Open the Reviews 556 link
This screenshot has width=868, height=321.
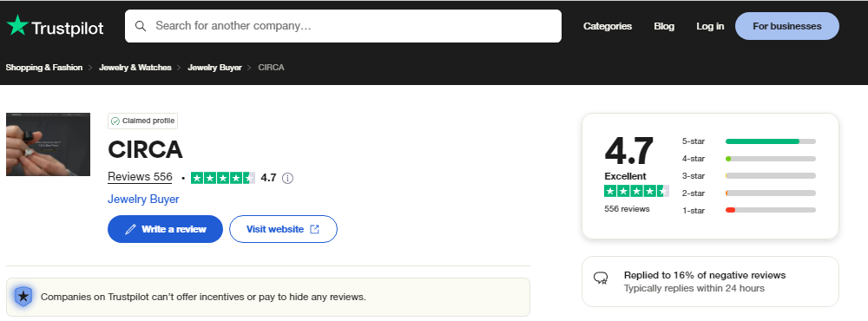pyautogui.click(x=140, y=177)
